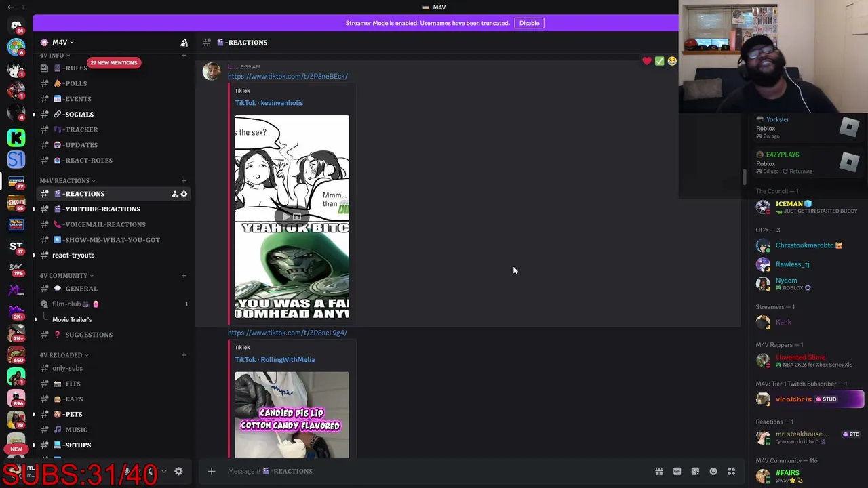Collapse the 4V COMMUNITY category
868x488 pixels.
[66, 275]
